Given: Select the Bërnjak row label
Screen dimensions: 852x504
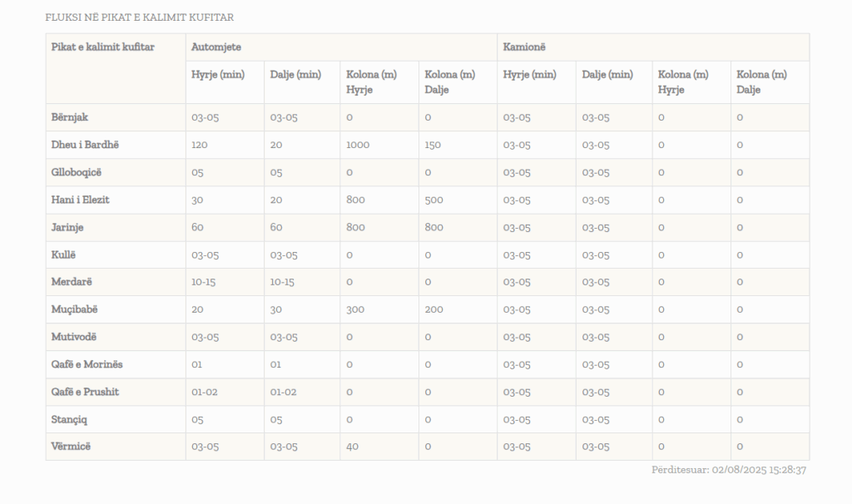Looking at the screenshot, I should pos(70,117).
